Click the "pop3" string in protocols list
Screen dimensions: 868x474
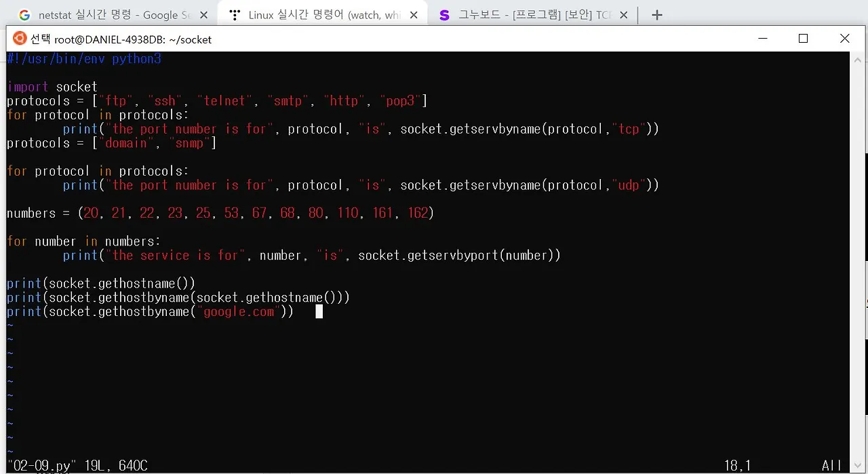(x=400, y=101)
